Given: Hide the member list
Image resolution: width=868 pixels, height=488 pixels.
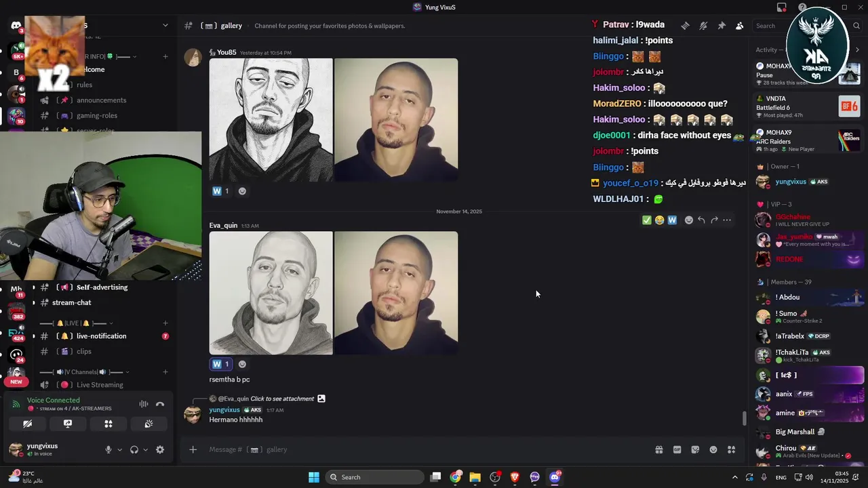Looking at the screenshot, I should 740,26.
